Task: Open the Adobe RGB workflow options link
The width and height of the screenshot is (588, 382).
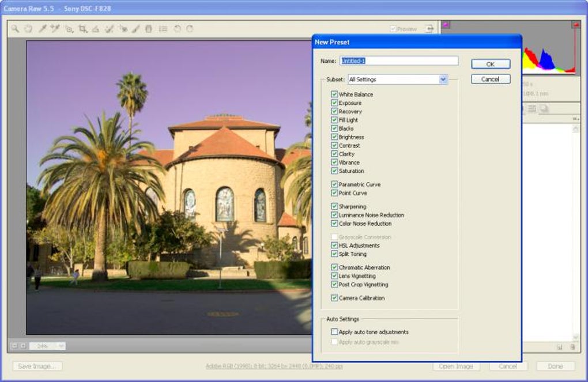Action: click(274, 366)
